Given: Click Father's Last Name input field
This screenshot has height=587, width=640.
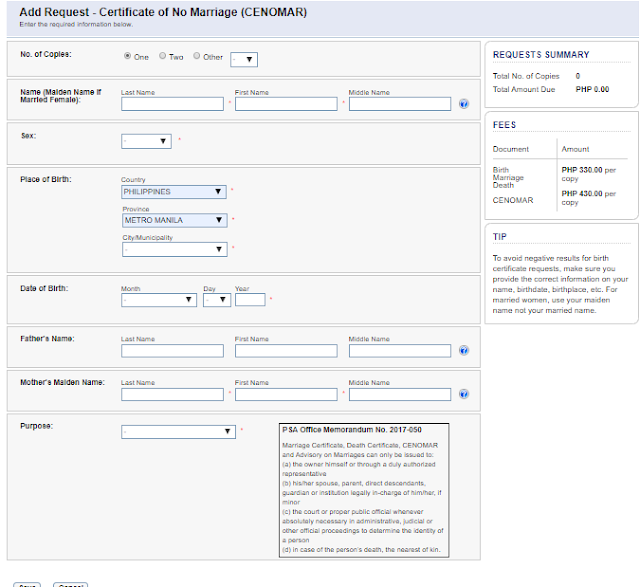Looking at the screenshot, I should pyautogui.click(x=172, y=351).
